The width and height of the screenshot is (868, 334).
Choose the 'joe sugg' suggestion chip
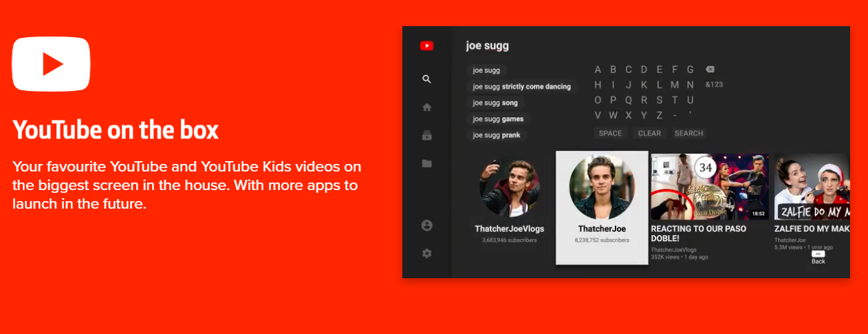click(487, 70)
